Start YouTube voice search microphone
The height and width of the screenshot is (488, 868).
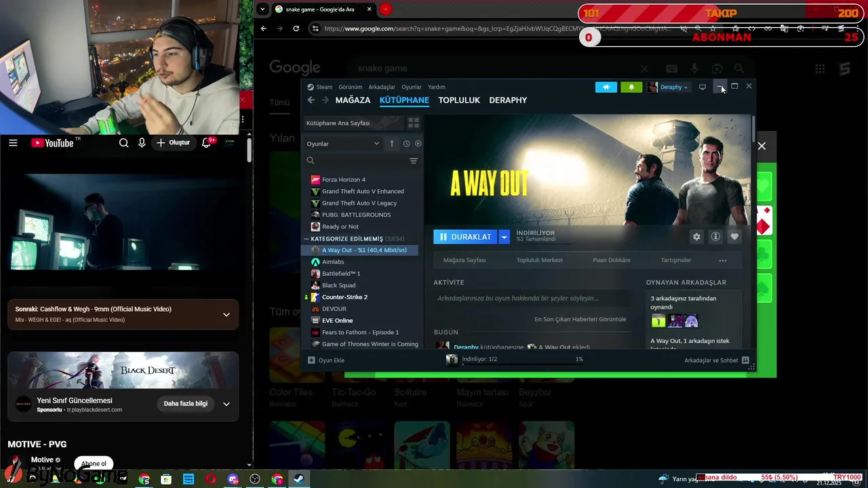point(142,143)
